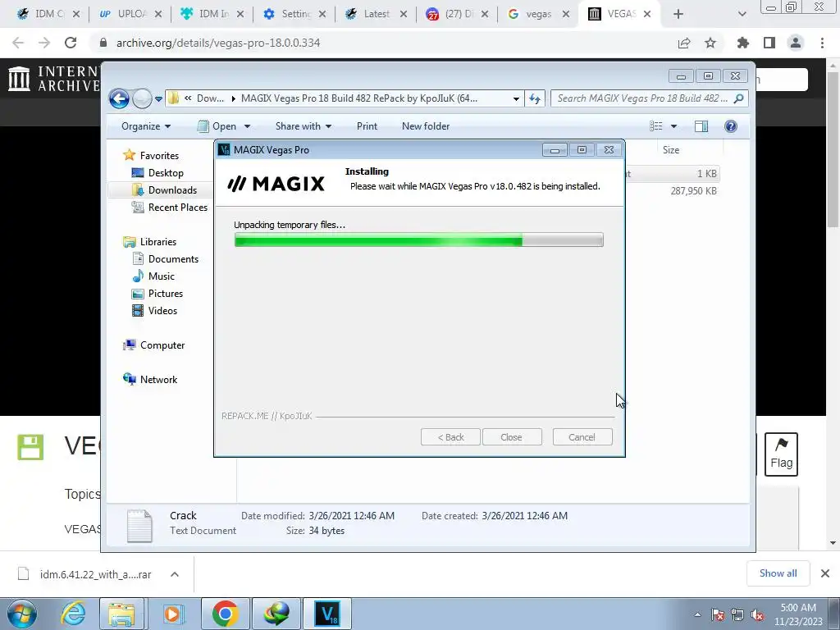Screen dimensions: 840x630
Task: Open the Chrome three-dot menu
Action: click(822, 43)
